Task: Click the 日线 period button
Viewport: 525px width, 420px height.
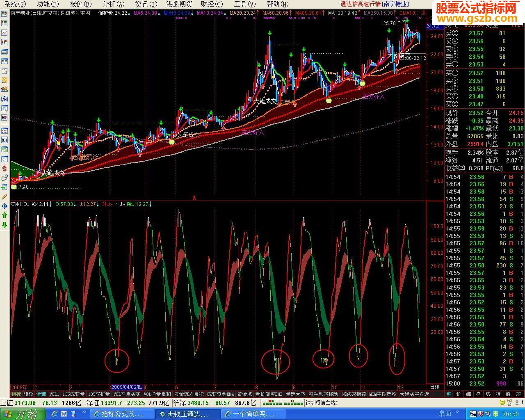Action: pos(435,387)
